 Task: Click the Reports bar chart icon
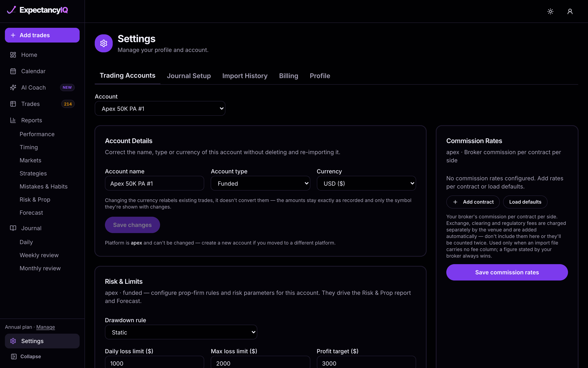(x=13, y=120)
